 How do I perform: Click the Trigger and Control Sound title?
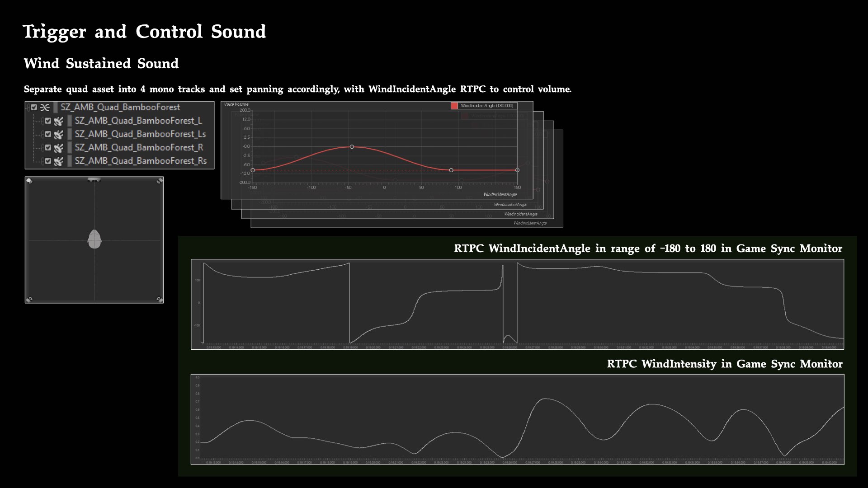[145, 32]
